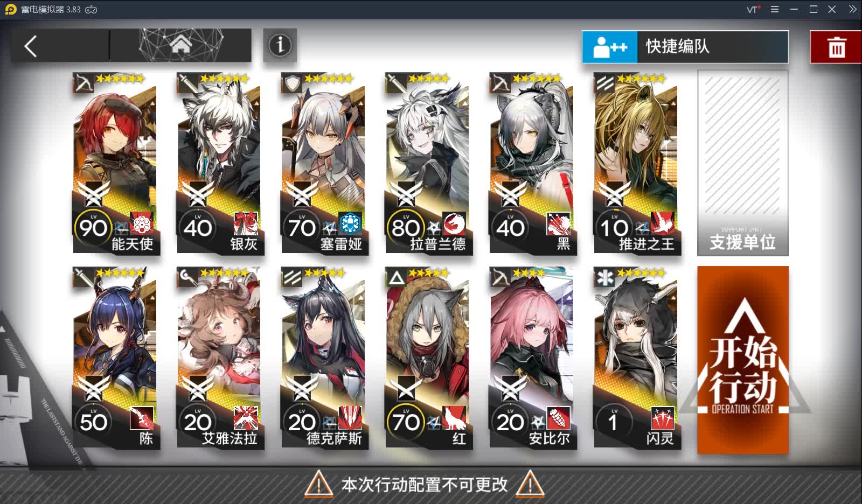Click the quick squad person-plus icon

coord(610,47)
